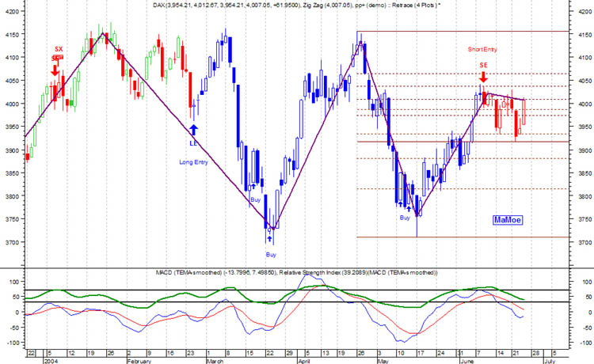The height and width of the screenshot is (364, 594).
Task: Click the red SE label in June
Action: click(483, 65)
